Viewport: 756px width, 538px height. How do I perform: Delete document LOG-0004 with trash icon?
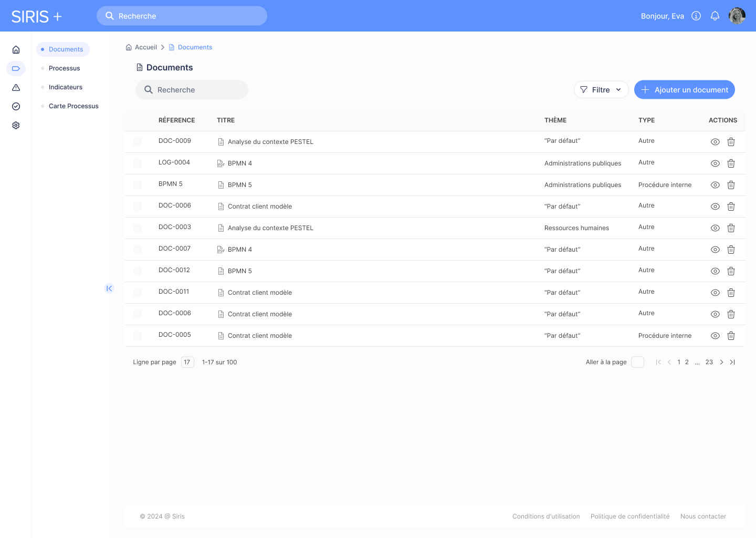(731, 163)
